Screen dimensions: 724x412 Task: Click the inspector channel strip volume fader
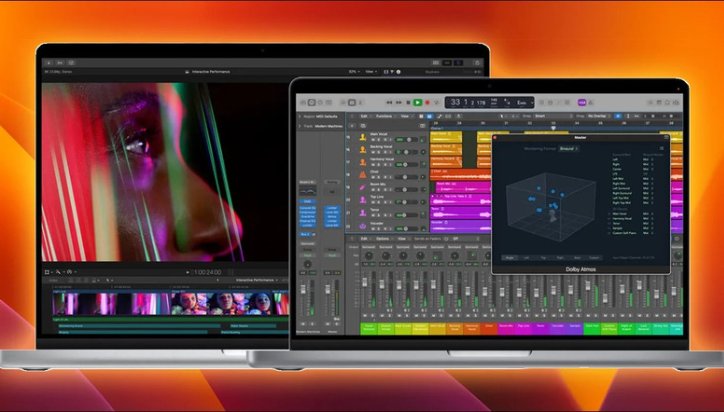coord(303,289)
